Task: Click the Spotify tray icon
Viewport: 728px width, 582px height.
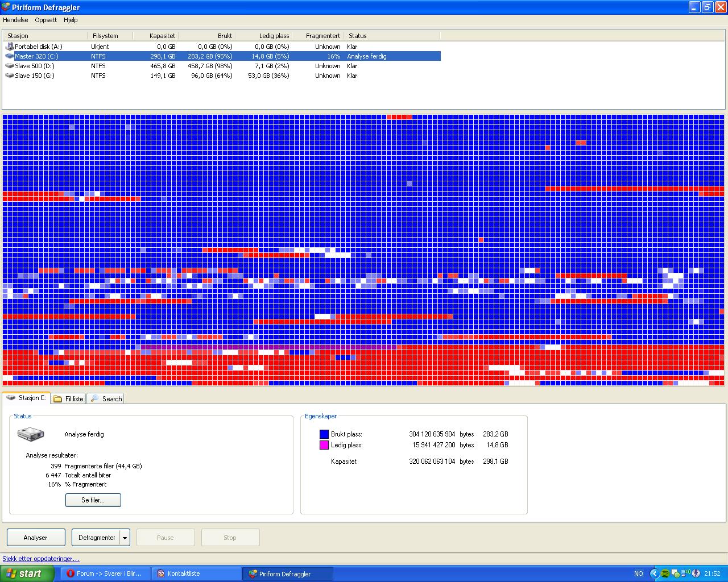Action: (665, 573)
